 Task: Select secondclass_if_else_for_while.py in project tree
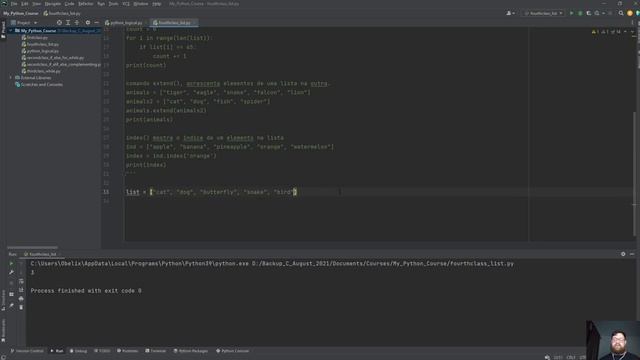click(53, 58)
